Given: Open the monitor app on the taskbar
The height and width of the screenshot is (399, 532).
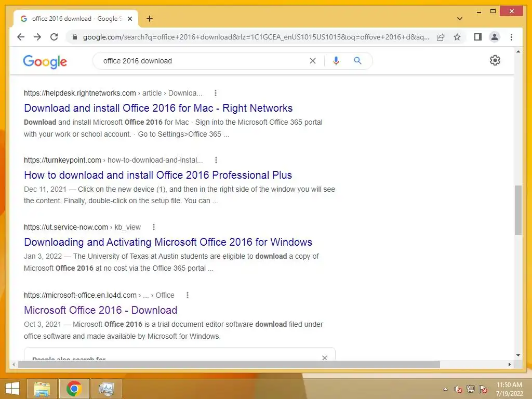Looking at the screenshot, I should tap(107, 389).
